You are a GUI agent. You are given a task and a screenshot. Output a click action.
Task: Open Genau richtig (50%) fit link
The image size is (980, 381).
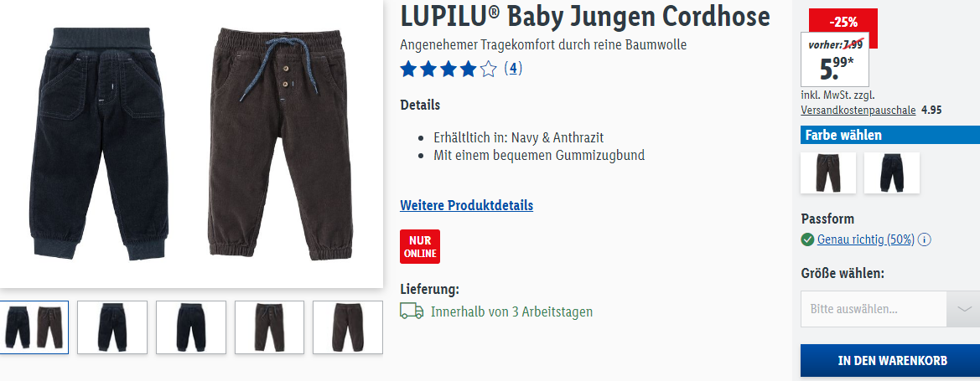tap(866, 239)
